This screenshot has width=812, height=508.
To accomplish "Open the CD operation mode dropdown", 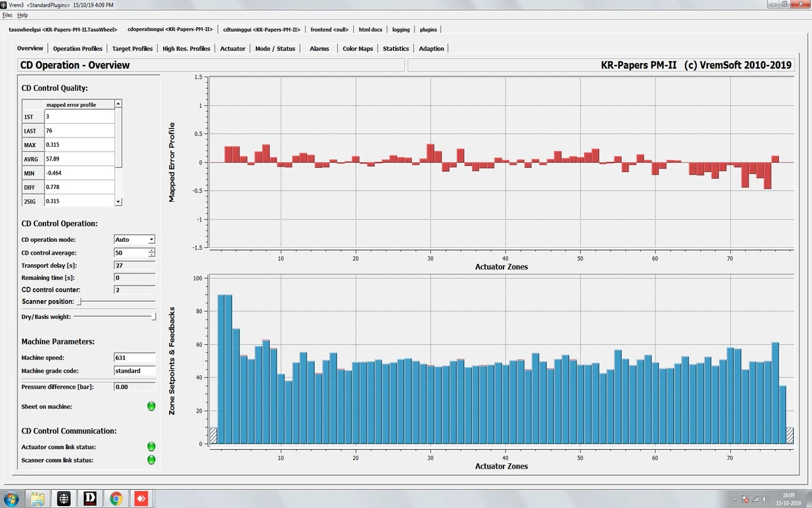I will (x=135, y=240).
